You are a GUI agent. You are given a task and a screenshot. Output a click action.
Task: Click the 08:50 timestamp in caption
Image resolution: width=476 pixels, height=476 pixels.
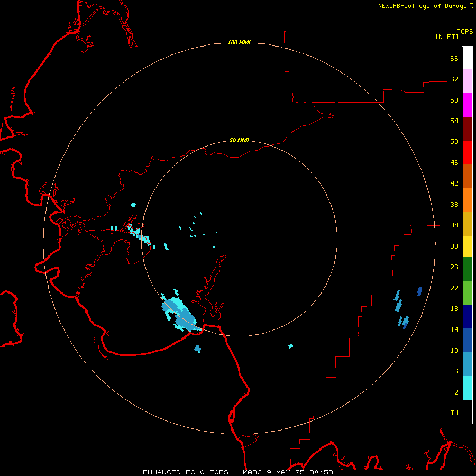(x=321, y=472)
